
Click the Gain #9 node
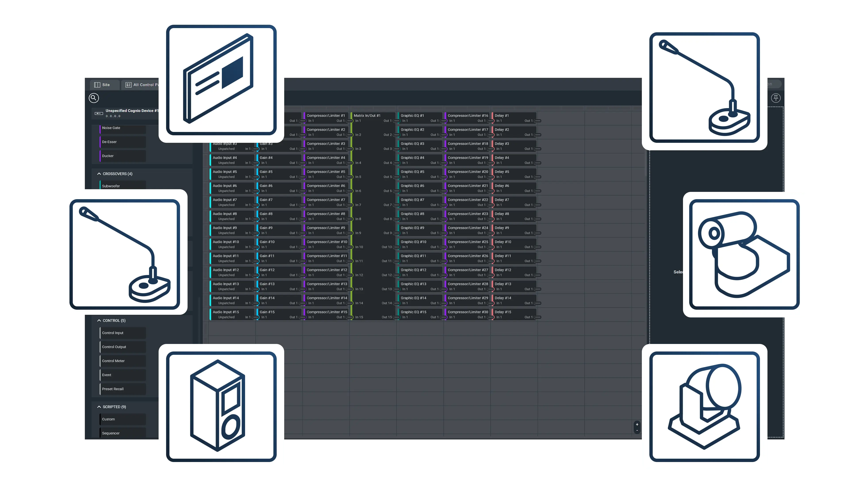279,230
